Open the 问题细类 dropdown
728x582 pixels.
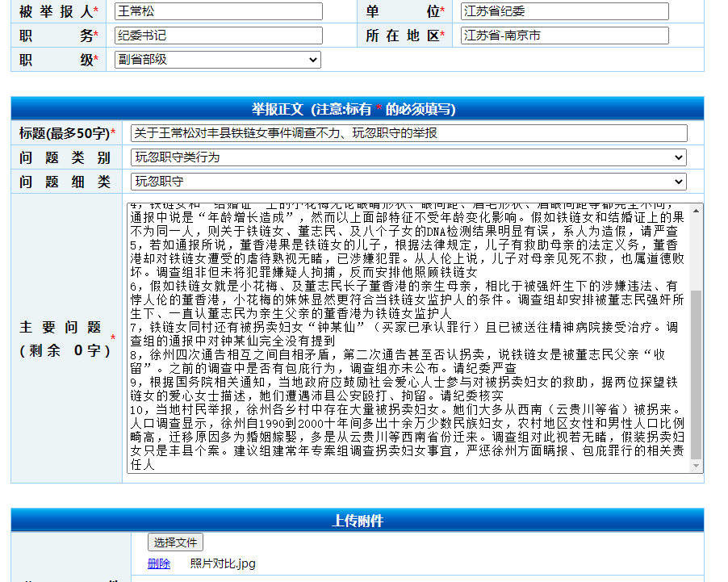point(408,182)
